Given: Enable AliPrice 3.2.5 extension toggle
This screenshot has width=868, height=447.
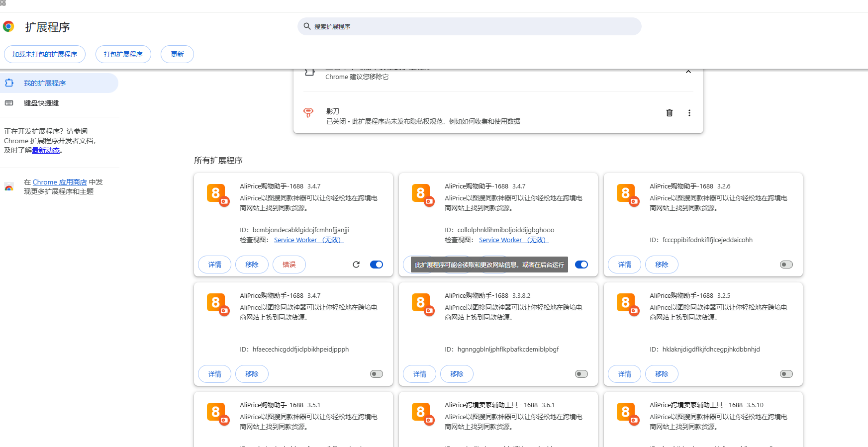Looking at the screenshot, I should pos(786,374).
